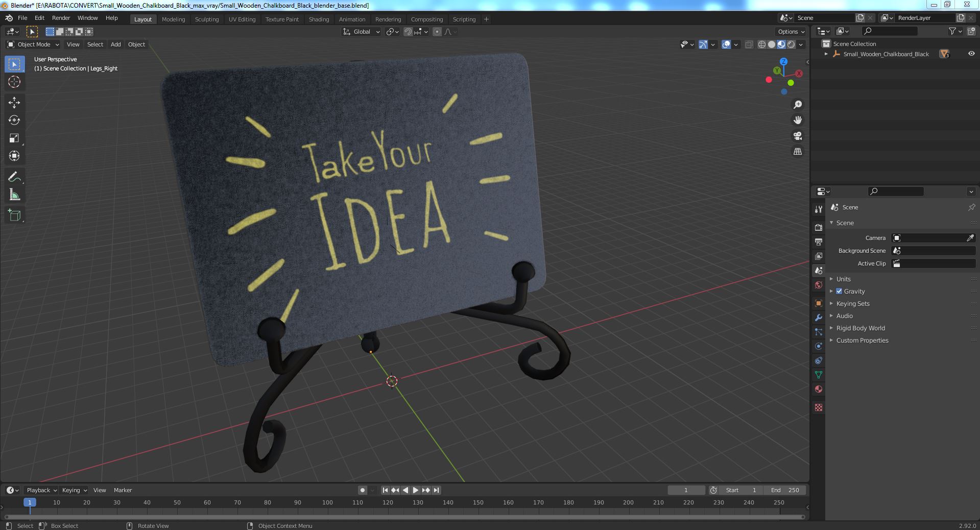Open the Texture properties tab
This screenshot has height=530, width=980.
coord(819,407)
